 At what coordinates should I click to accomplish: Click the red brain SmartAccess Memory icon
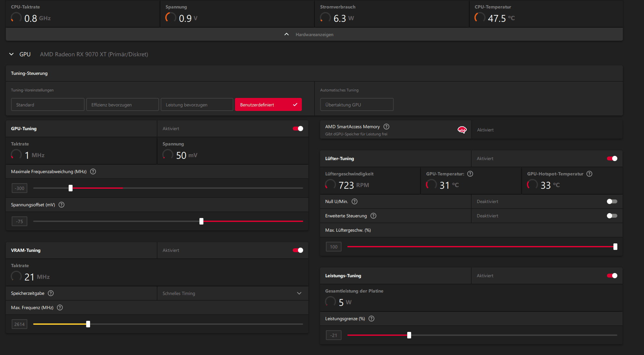point(462,130)
